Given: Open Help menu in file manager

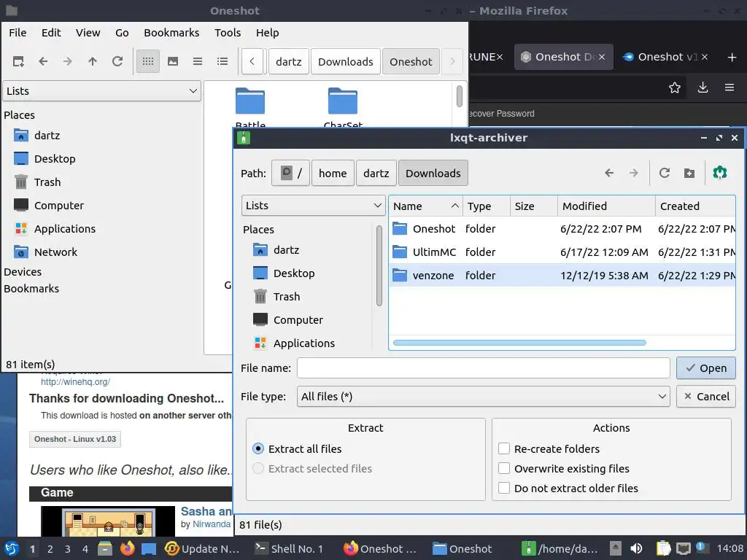Looking at the screenshot, I should (x=267, y=32).
